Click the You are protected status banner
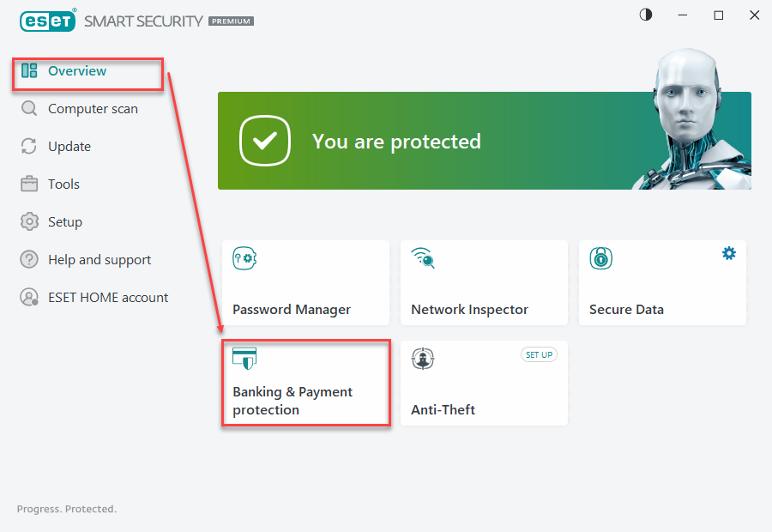Screen dimensions: 772x532 coord(485,141)
